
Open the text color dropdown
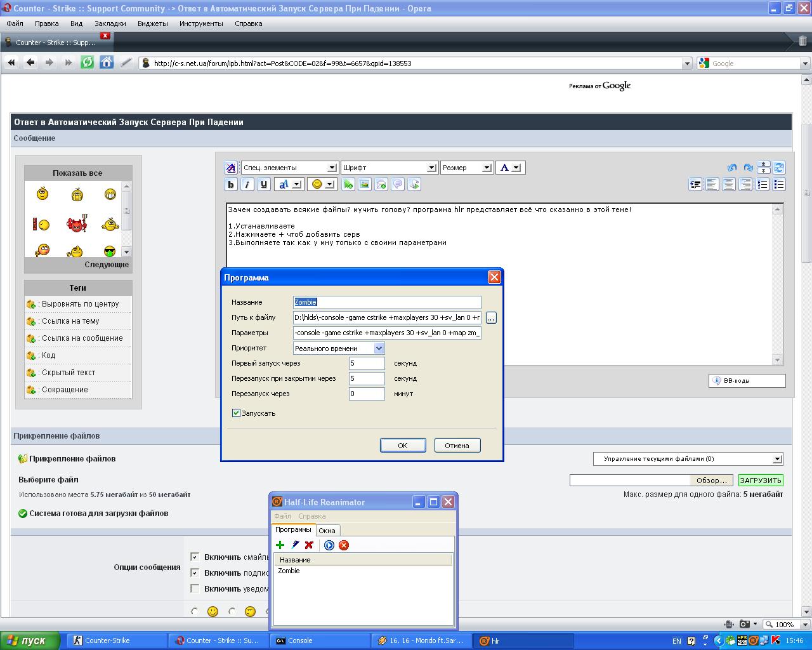click(x=509, y=168)
